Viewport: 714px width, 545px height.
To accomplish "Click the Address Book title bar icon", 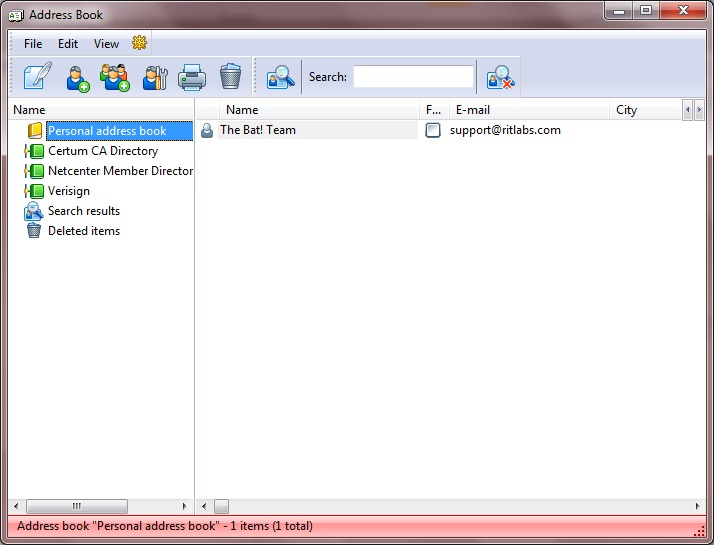I will tap(16, 15).
